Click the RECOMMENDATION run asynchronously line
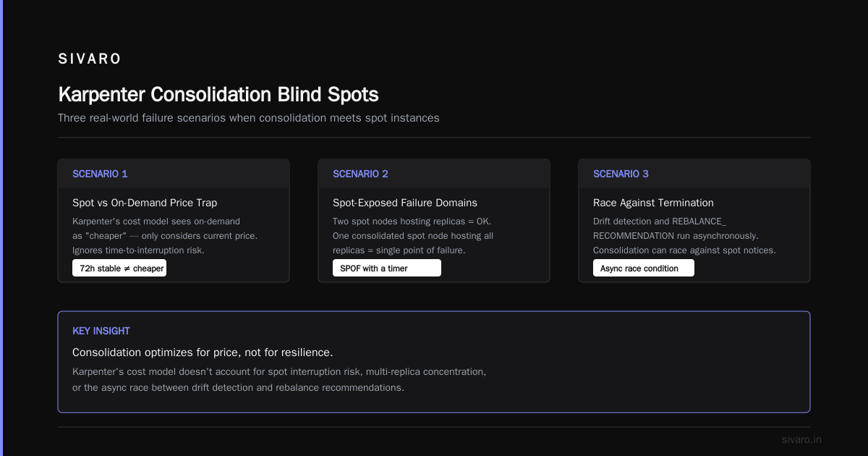 click(674, 236)
